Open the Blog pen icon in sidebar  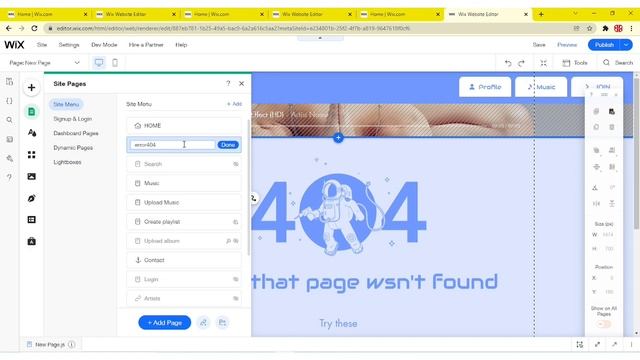(x=31, y=198)
